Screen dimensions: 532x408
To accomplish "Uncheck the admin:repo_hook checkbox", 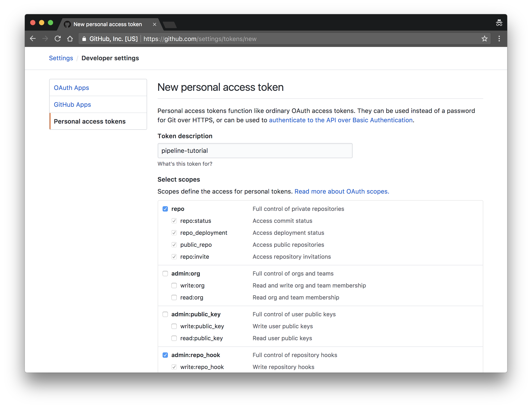I will click(x=165, y=355).
